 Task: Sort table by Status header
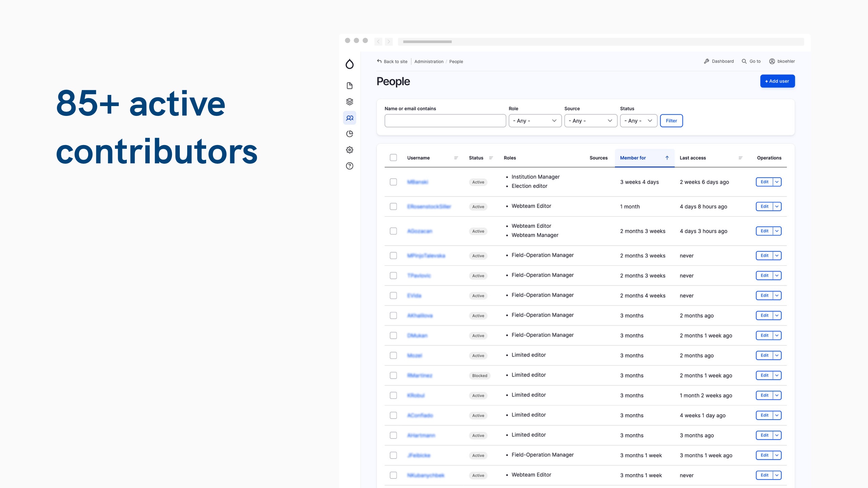[x=476, y=158]
